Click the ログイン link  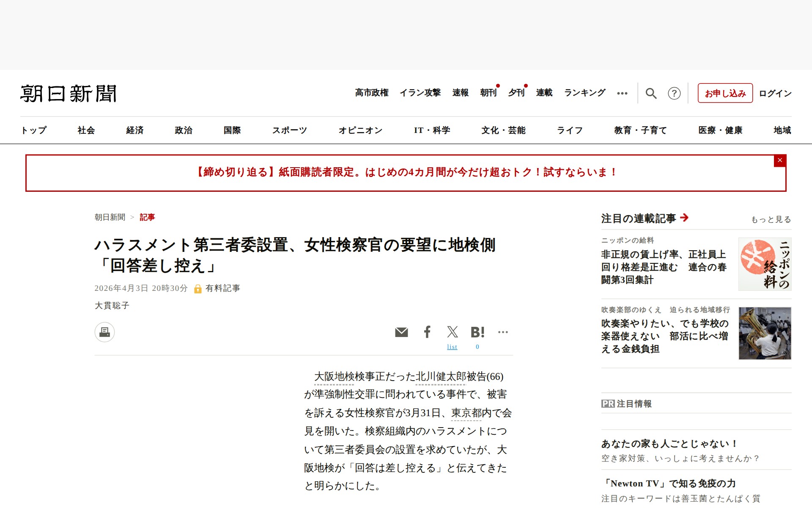[x=775, y=93]
